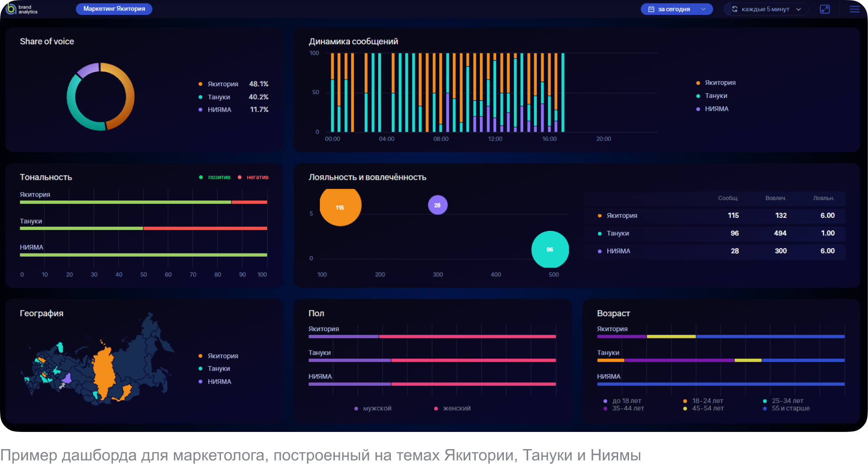Toggle Якитория in Share of voice legend
The width and height of the screenshot is (868, 464).
click(218, 84)
